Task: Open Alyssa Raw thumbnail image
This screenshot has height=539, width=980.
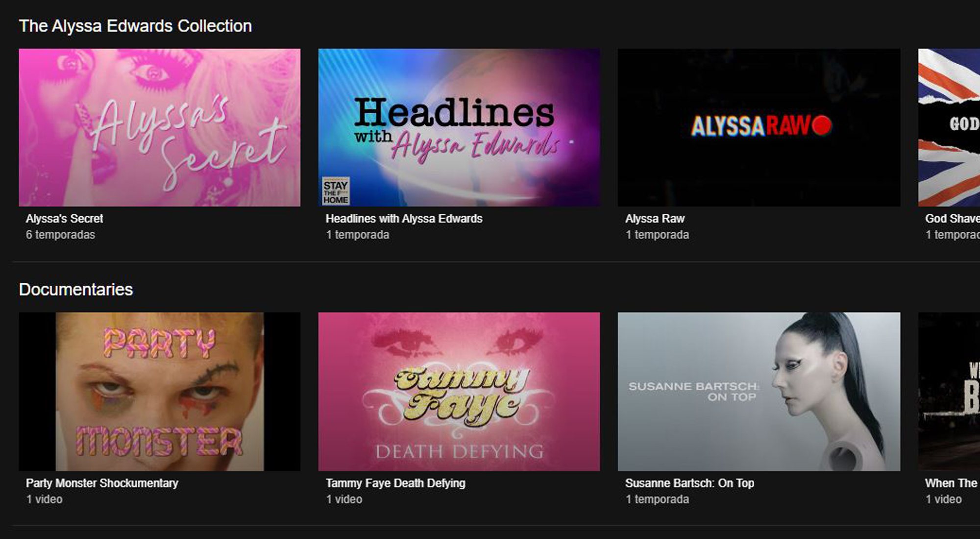Action: pos(759,127)
